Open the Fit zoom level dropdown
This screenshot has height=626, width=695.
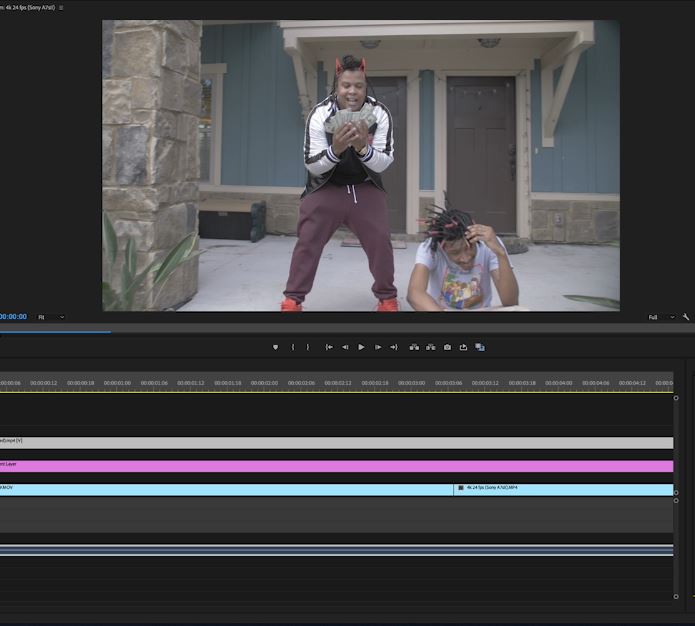coord(50,317)
